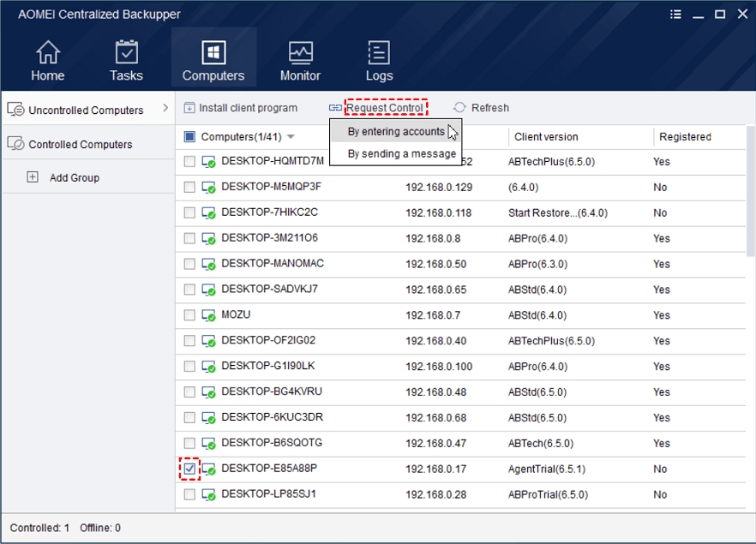This screenshot has height=544, width=756.
Task: Select the DESKTOP-B6SQOTG row name
Action: click(272, 443)
